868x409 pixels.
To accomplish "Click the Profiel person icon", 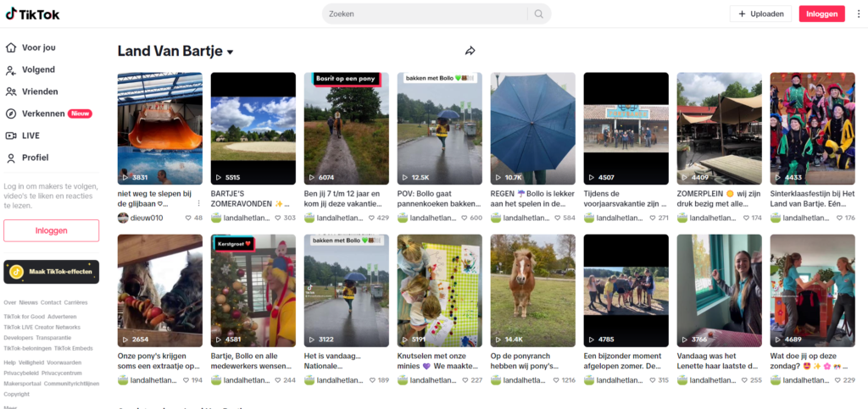I will click(10, 158).
